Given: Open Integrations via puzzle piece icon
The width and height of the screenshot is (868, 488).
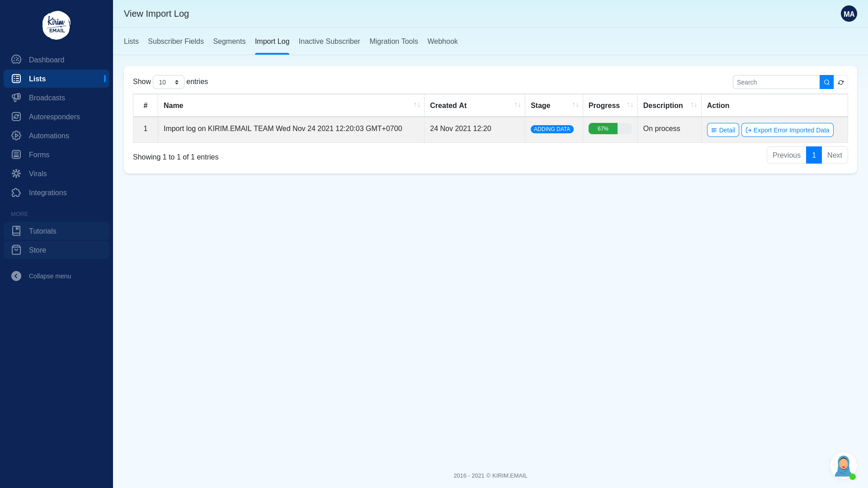Looking at the screenshot, I should tap(16, 192).
